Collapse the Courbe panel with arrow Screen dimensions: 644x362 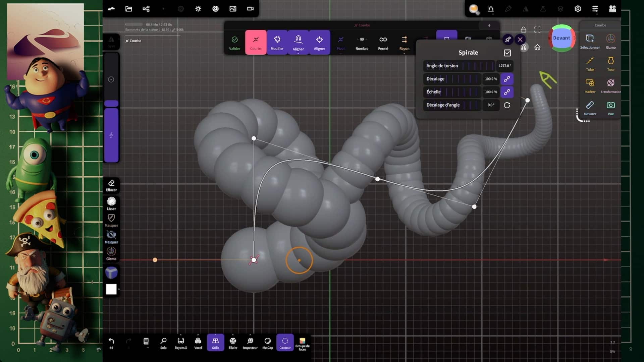[489, 25]
